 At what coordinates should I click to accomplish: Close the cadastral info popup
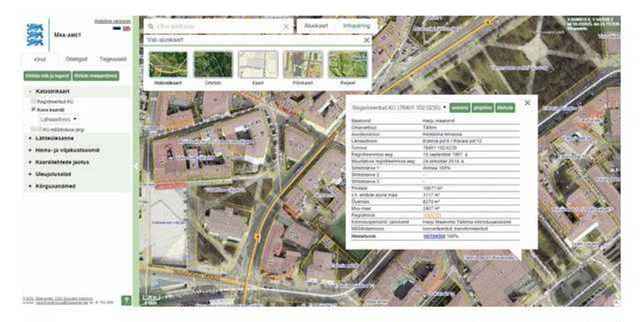coord(527,103)
